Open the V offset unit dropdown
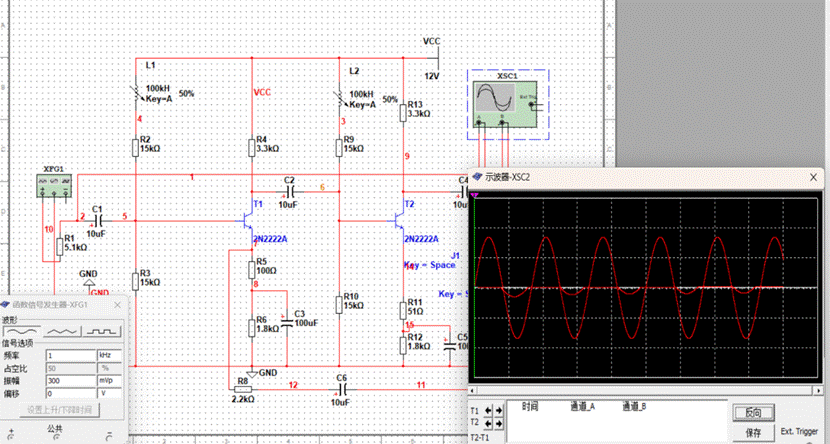Screen dimensions: 830x444 (110, 394)
